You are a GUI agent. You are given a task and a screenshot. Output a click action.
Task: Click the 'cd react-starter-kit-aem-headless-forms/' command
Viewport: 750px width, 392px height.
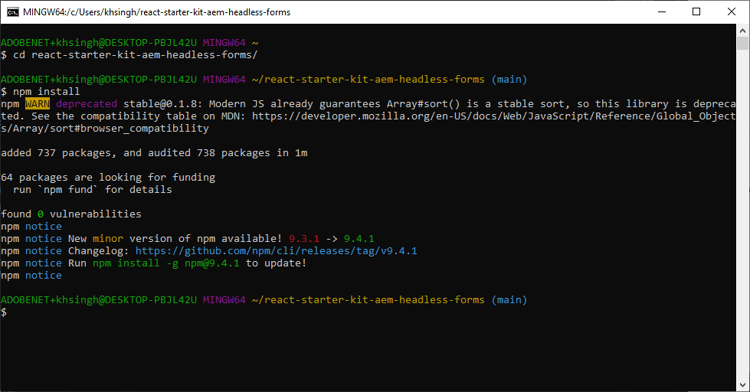(x=135, y=55)
